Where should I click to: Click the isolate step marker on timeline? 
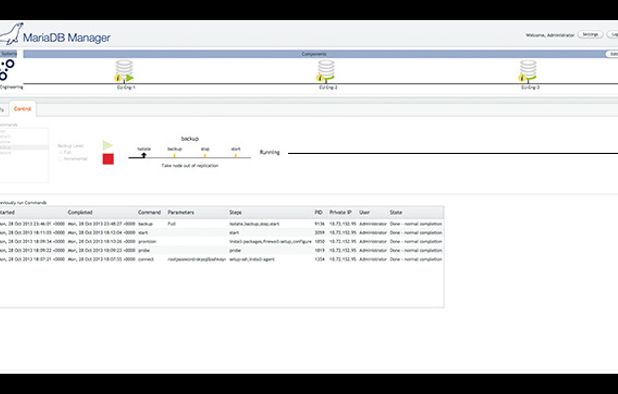pos(144,155)
